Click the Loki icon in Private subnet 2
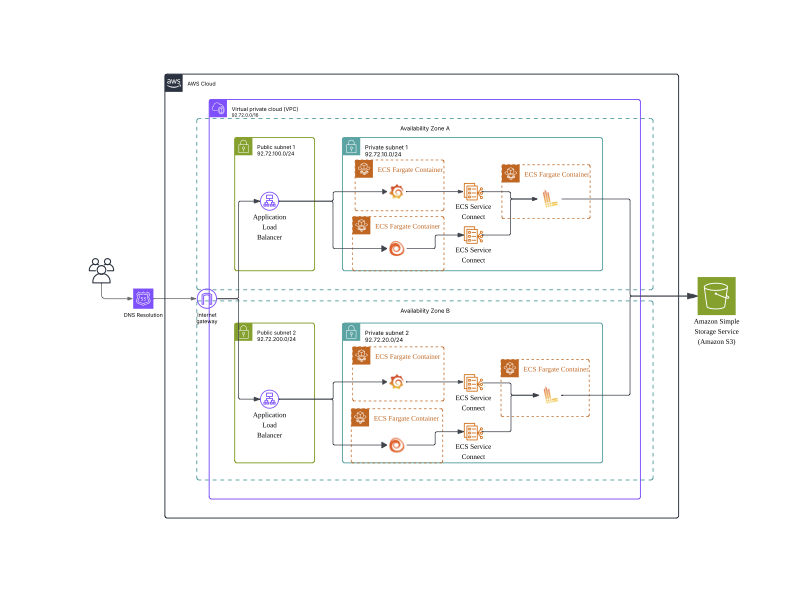The height and width of the screenshot is (612, 792). (x=550, y=395)
